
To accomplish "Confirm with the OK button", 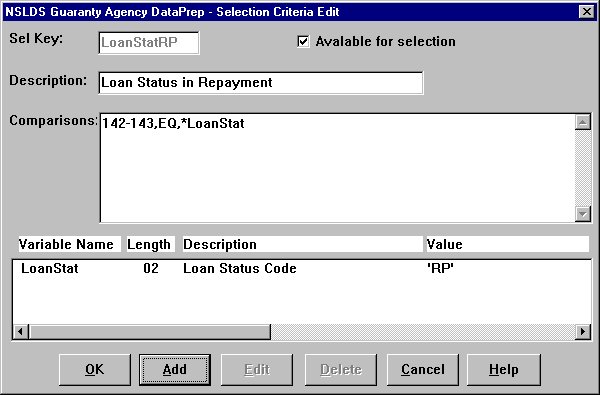I will tap(95, 370).
